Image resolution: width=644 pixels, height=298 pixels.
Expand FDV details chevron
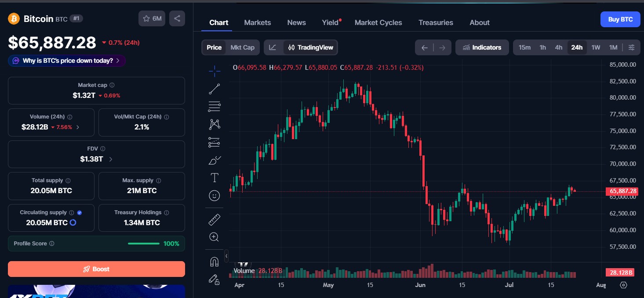click(110, 159)
